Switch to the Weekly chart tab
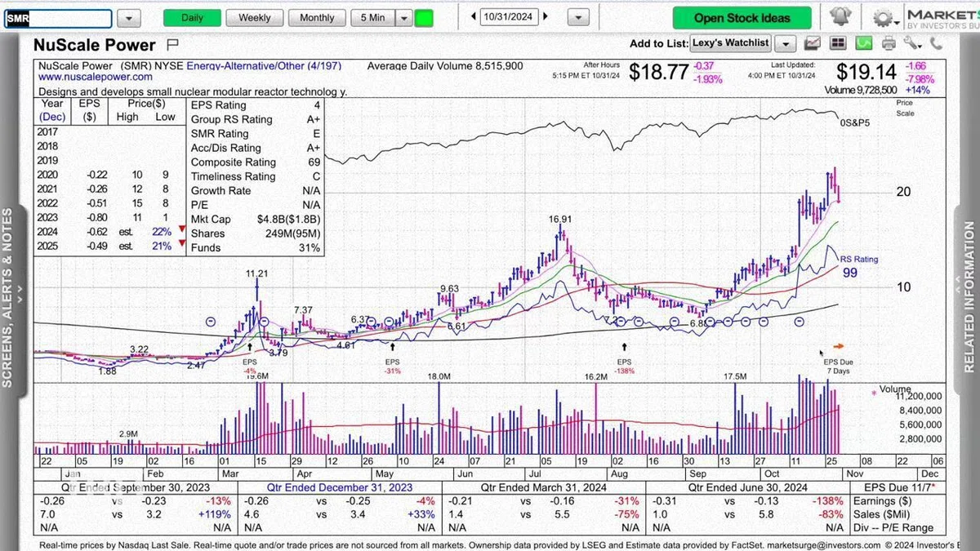The height and width of the screenshot is (551, 980). click(255, 17)
